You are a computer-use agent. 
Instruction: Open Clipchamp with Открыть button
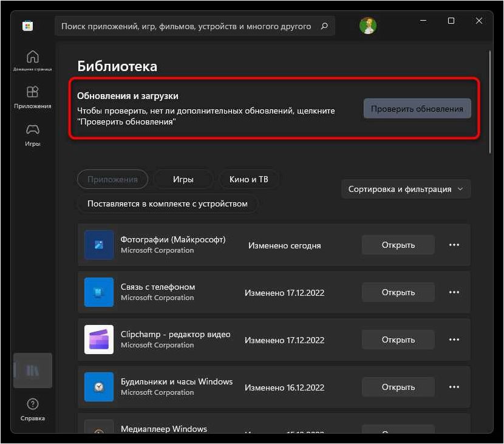pos(398,340)
